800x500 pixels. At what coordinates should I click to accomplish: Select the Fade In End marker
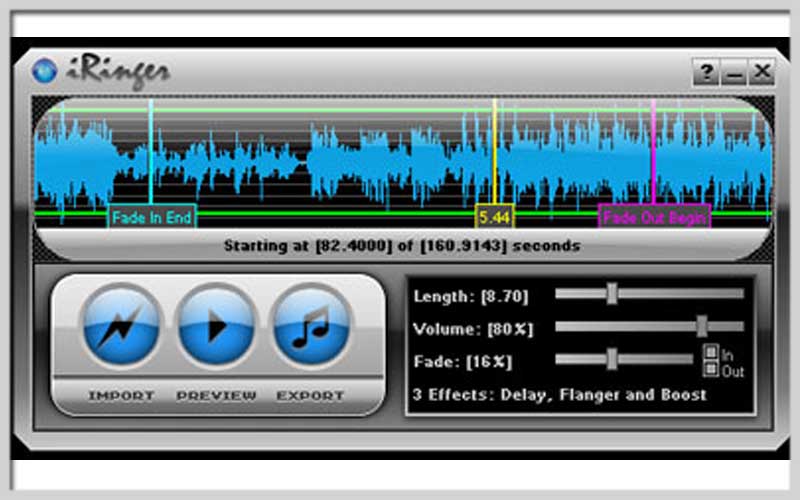click(152, 217)
